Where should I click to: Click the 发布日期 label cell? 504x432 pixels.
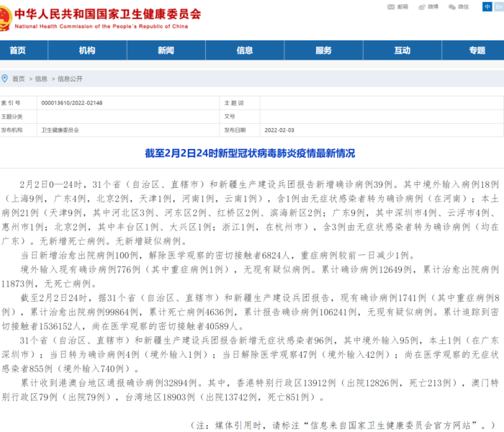pyautogui.click(x=240, y=130)
